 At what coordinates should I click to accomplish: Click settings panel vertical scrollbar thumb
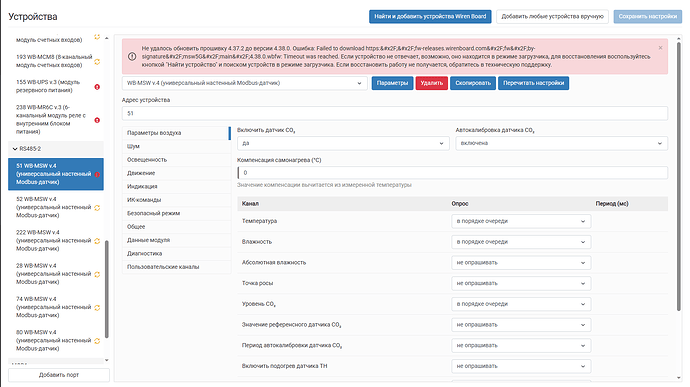coord(679,176)
